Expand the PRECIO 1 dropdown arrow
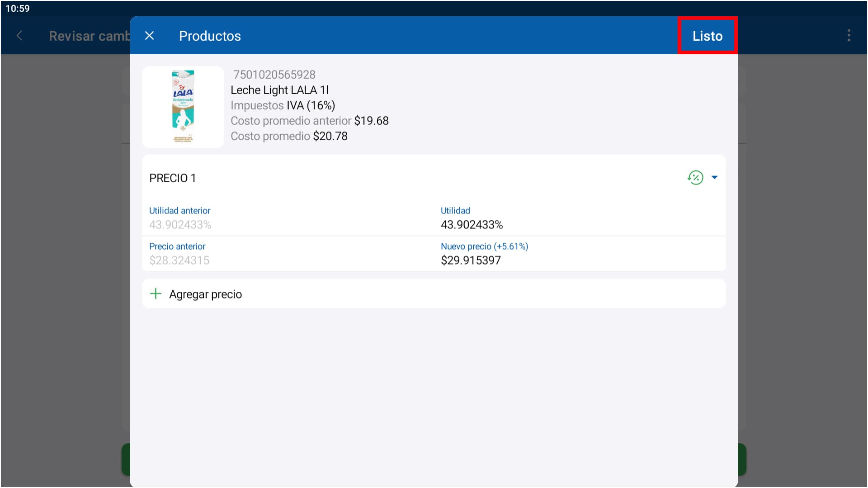The width and height of the screenshot is (868, 488). pyautogui.click(x=714, y=178)
